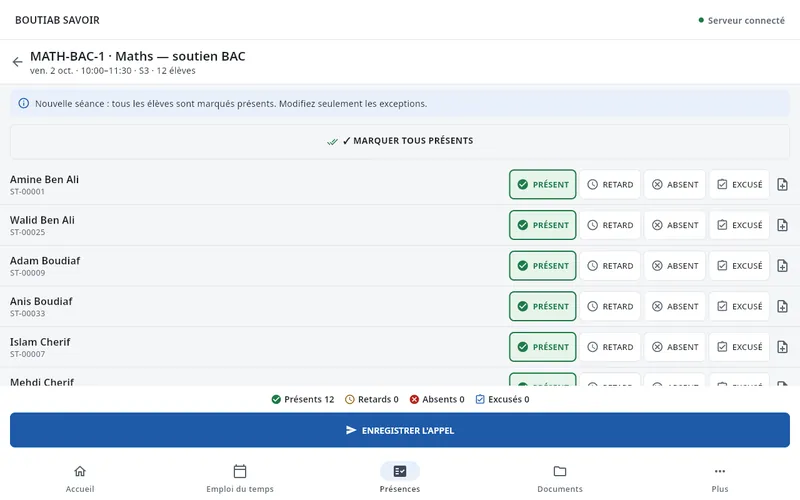Click the MATH-BAC-1 session title

pyautogui.click(x=138, y=56)
